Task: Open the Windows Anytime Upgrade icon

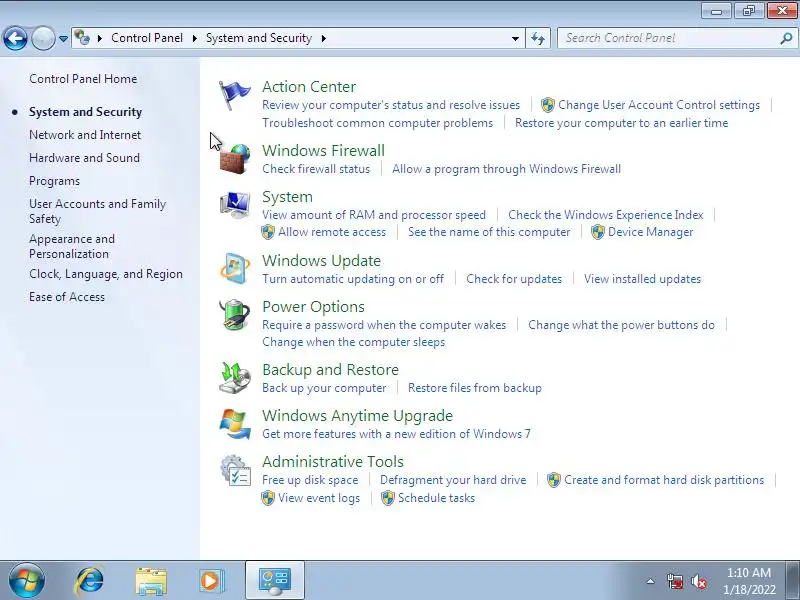Action: (x=235, y=423)
